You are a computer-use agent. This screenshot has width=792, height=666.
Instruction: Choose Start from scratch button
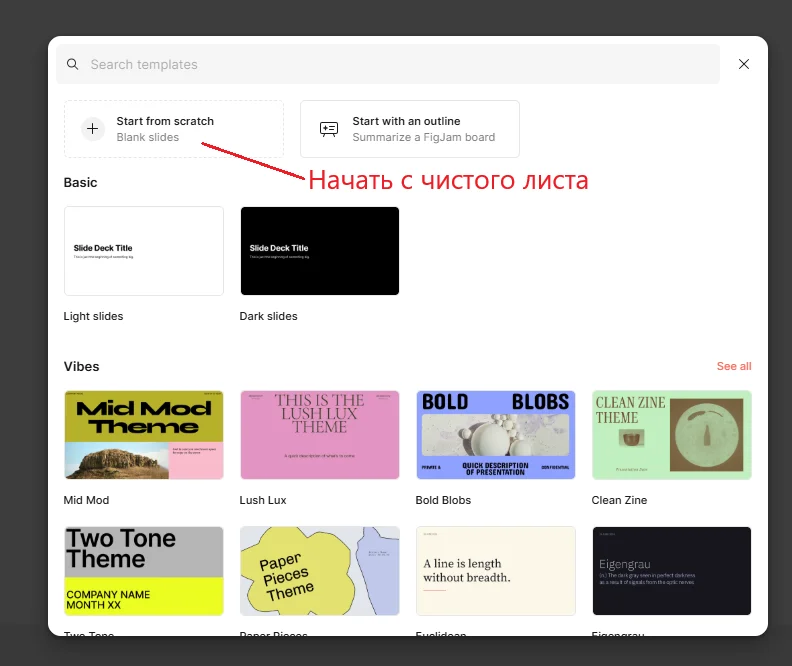click(173, 129)
